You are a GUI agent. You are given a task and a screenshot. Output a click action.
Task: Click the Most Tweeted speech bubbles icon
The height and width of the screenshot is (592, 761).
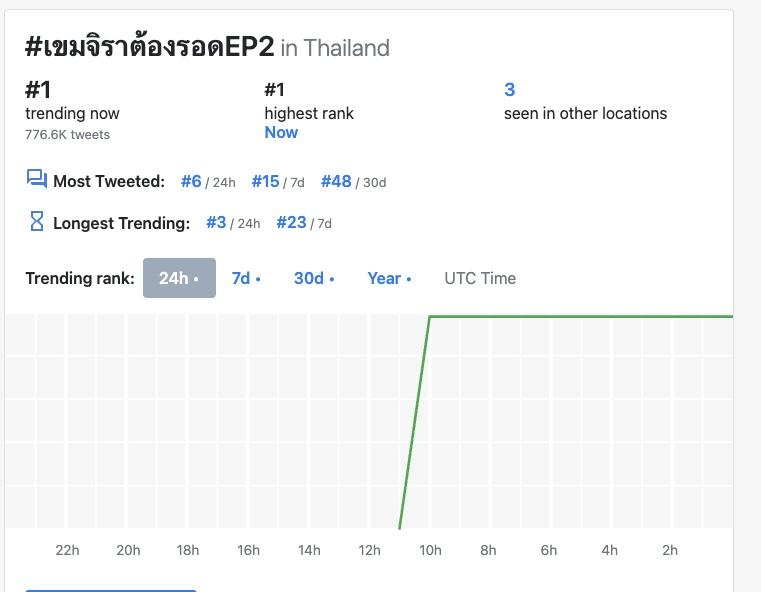[37, 179]
